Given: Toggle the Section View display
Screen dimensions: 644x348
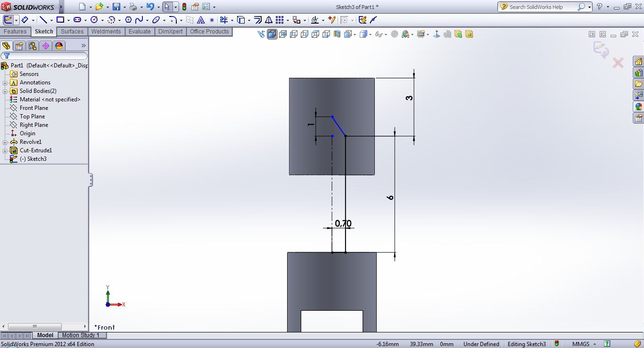Looking at the screenshot, I should (x=337, y=34).
